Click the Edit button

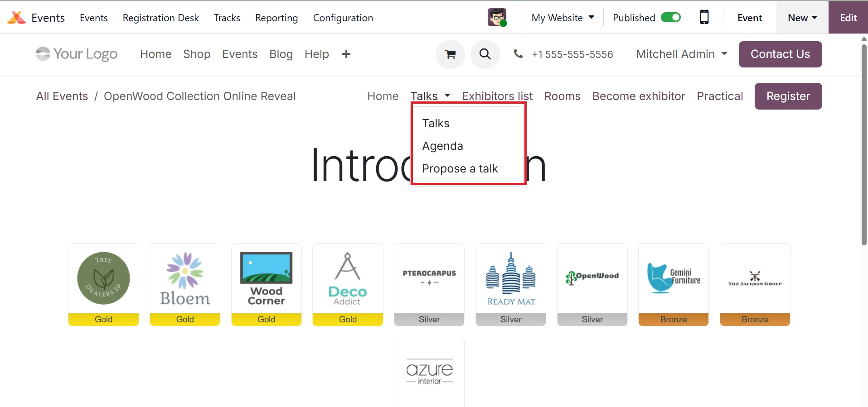[848, 18]
